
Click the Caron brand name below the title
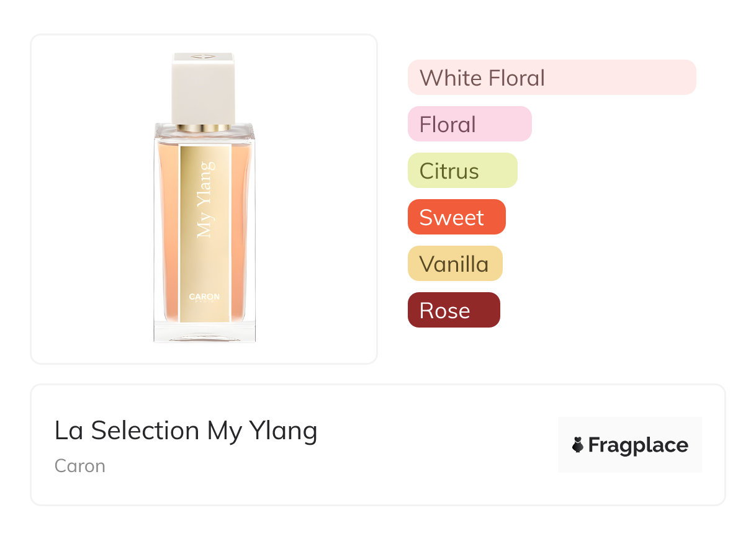[x=80, y=466]
